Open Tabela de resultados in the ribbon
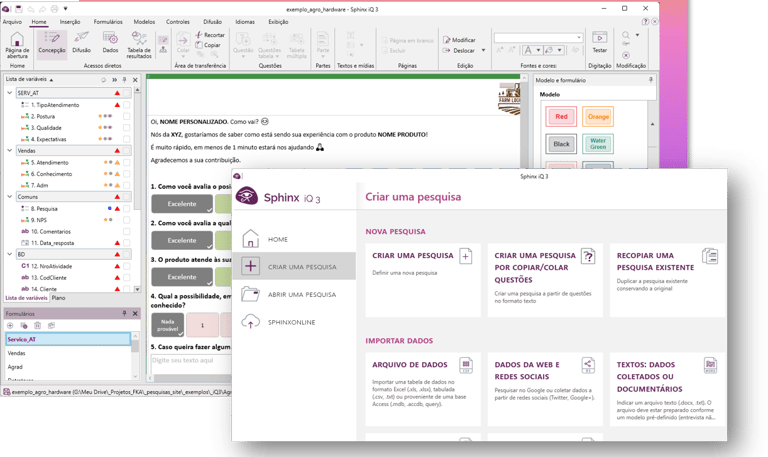Image resolution: width=768 pixels, height=457 pixels. pyautogui.click(x=139, y=45)
